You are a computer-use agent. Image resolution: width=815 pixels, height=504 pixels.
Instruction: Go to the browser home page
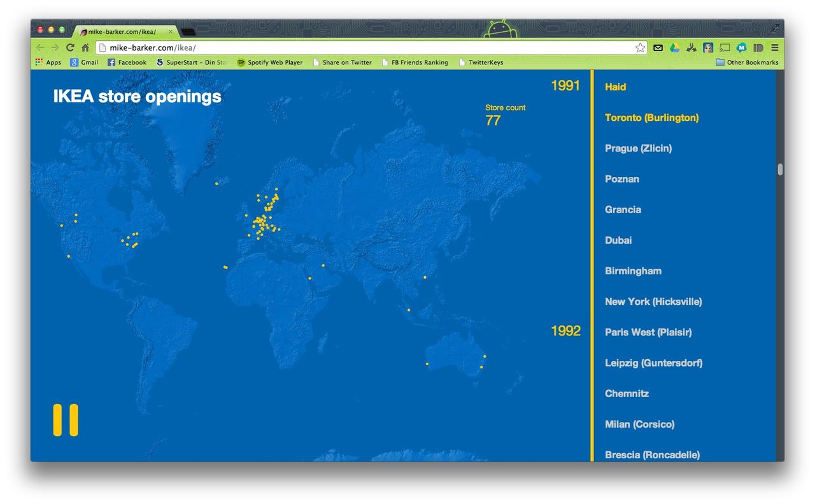85,48
